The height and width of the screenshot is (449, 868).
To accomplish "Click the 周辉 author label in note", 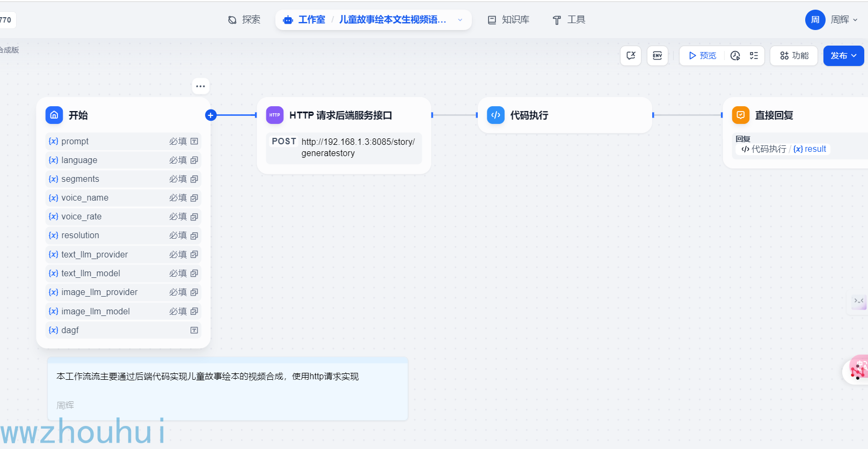I will point(65,406).
